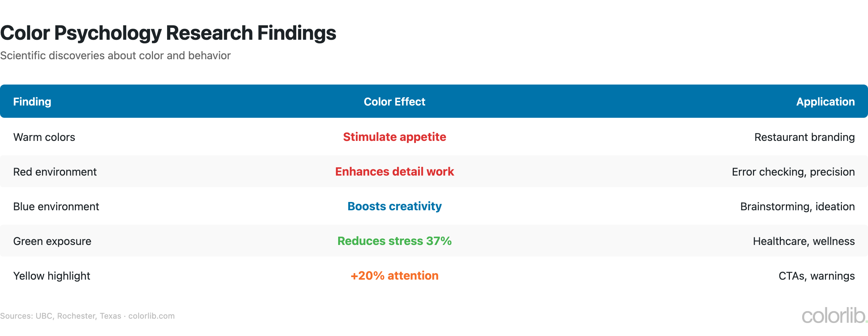This screenshot has width=868, height=336.
Task: Click Enhances detail work text
Action: 394,172
